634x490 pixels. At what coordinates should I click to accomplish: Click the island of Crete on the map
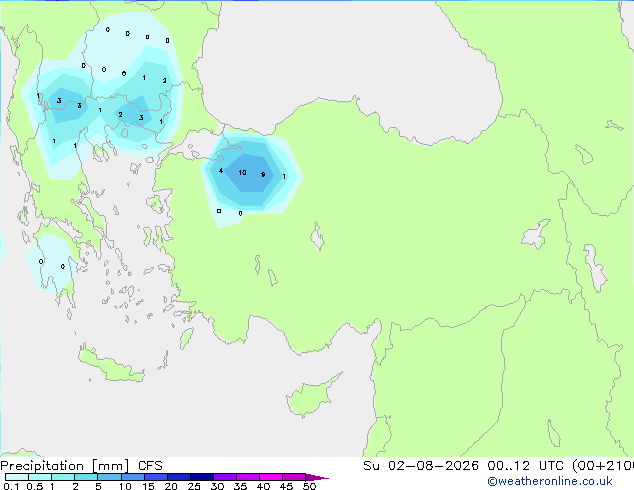(111, 366)
